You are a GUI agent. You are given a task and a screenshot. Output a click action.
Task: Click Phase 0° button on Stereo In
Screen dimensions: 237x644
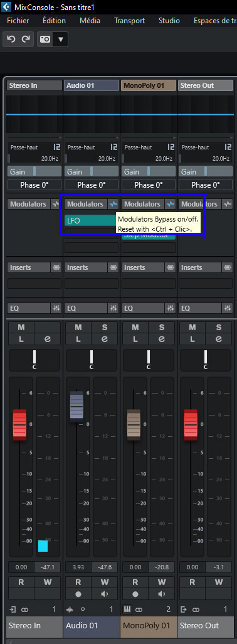pos(34,185)
